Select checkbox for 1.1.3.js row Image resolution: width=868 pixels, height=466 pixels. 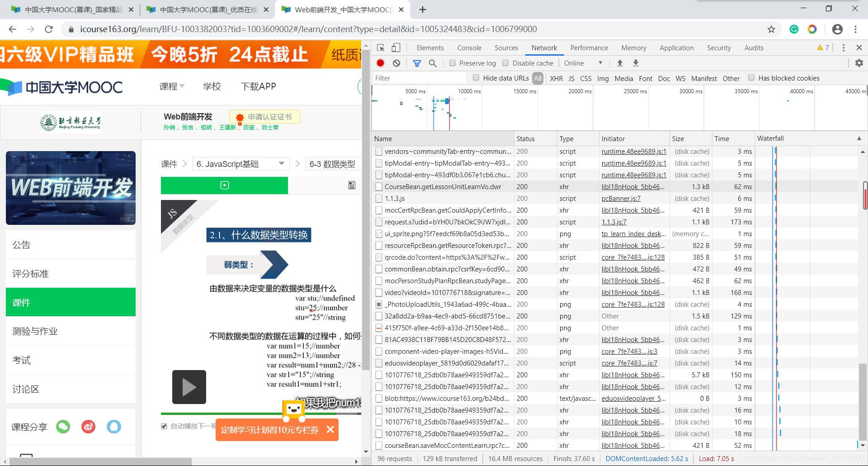click(x=379, y=198)
